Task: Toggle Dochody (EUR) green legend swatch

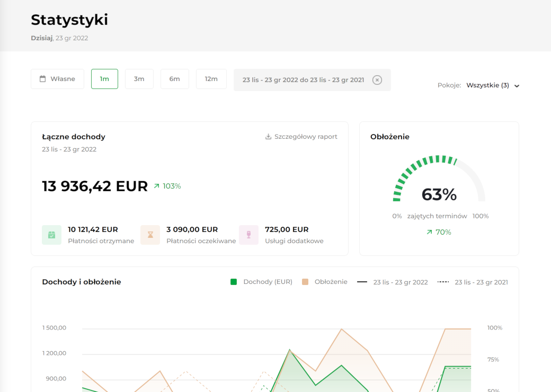Action: pyautogui.click(x=233, y=282)
